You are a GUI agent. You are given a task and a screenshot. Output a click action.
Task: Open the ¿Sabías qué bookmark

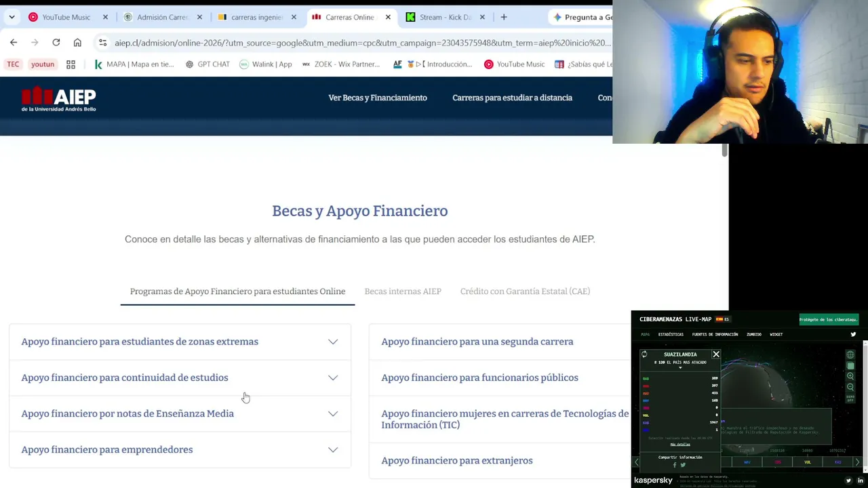(583, 64)
